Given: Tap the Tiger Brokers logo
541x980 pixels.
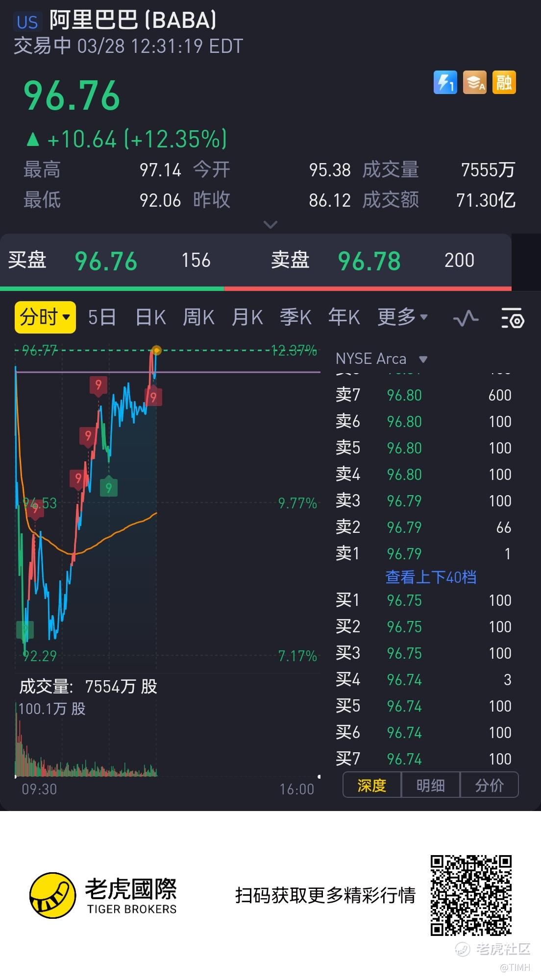Looking at the screenshot, I should point(103,895).
